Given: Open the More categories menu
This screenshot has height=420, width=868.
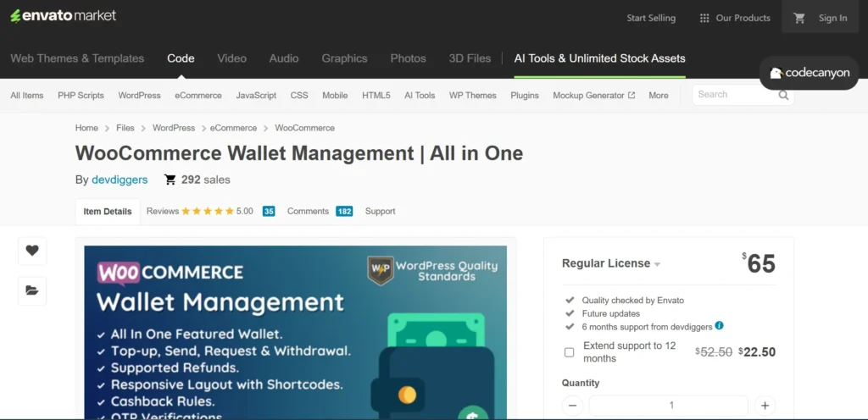Looking at the screenshot, I should click(658, 95).
